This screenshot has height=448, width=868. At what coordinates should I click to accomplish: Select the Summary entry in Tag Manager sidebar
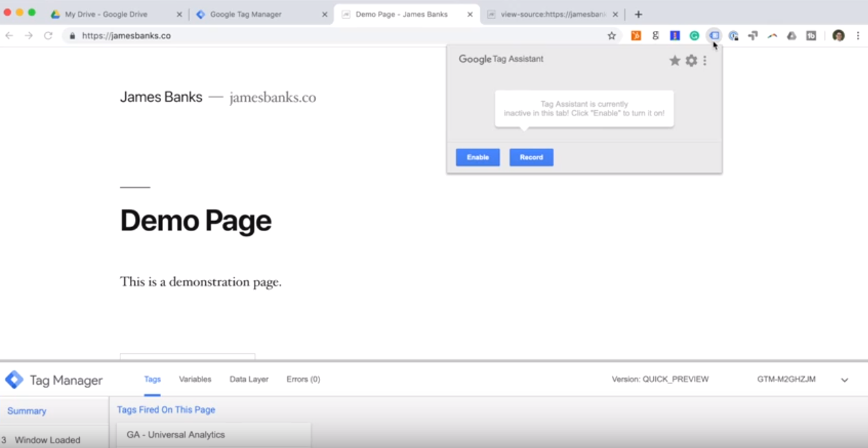(27, 411)
